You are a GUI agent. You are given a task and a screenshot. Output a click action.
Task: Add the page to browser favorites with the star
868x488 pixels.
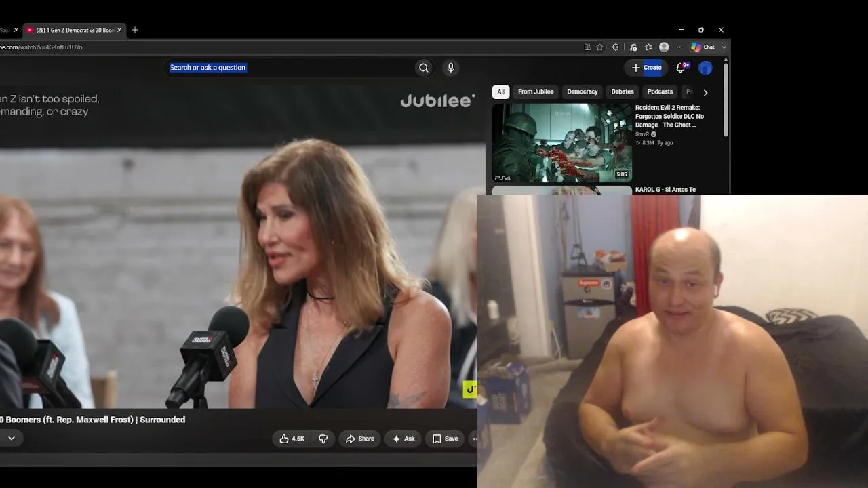pyautogui.click(x=600, y=47)
